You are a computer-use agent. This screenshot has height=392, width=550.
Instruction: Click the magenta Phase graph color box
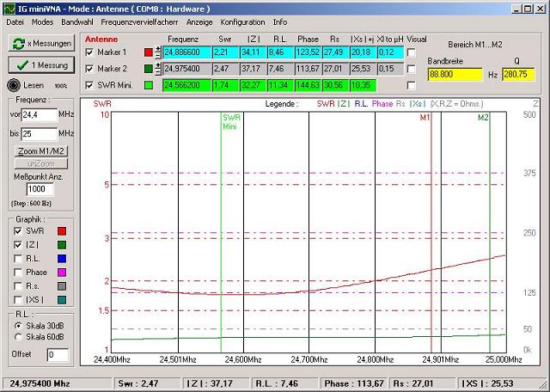pyautogui.click(x=61, y=273)
